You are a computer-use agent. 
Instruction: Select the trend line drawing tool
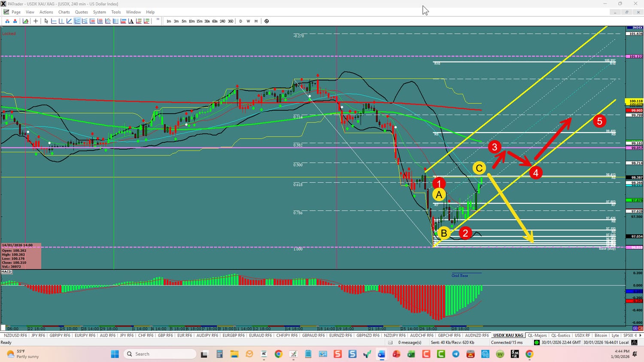click(x=70, y=21)
